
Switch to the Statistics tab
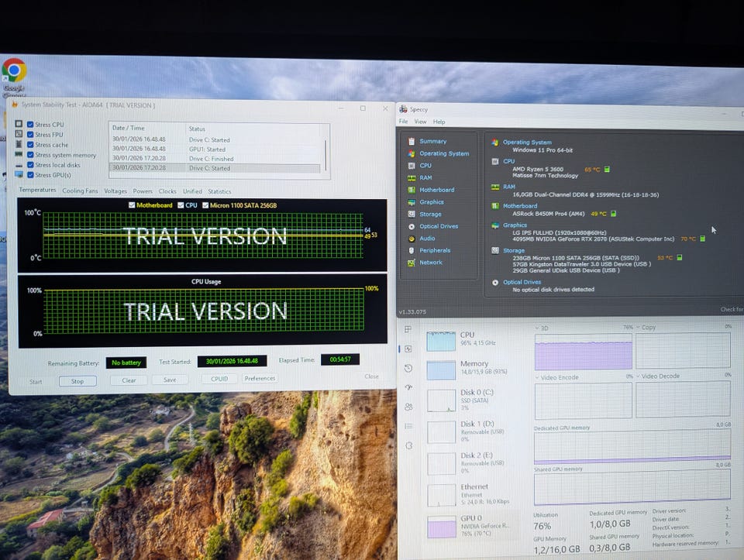click(219, 191)
